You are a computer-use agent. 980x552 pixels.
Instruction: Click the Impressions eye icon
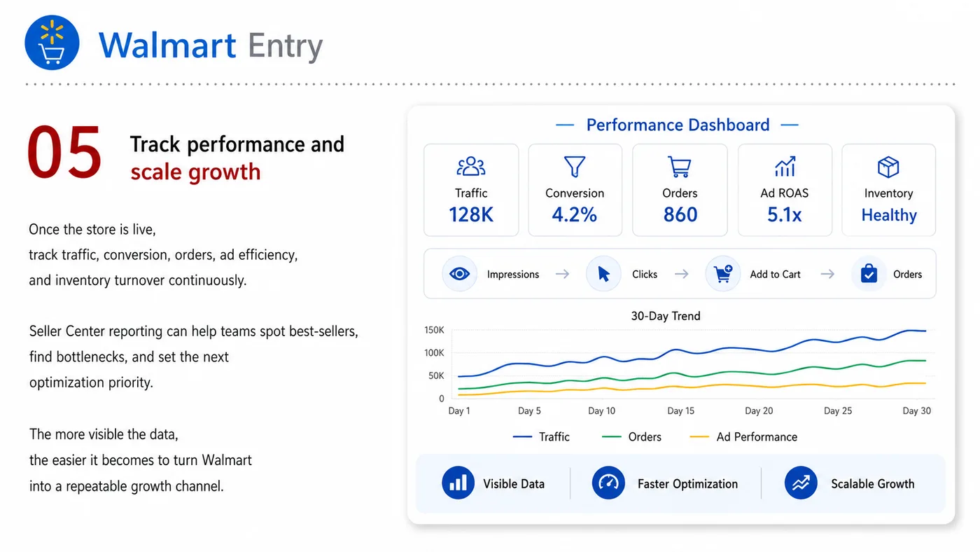(460, 274)
